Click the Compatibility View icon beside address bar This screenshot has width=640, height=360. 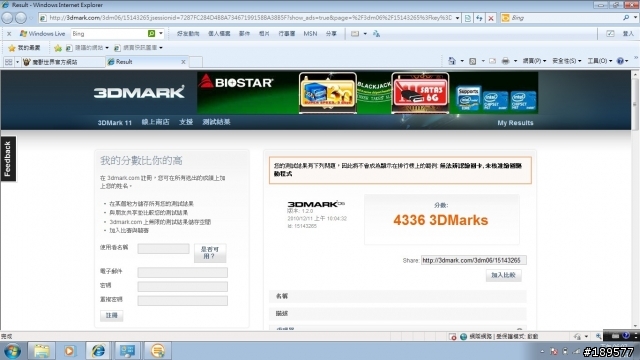[x=468, y=18]
